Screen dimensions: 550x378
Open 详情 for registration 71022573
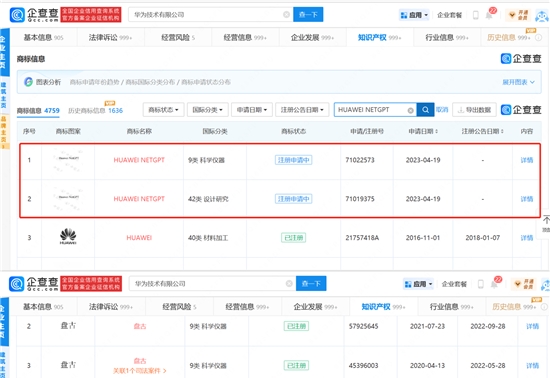click(x=527, y=160)
